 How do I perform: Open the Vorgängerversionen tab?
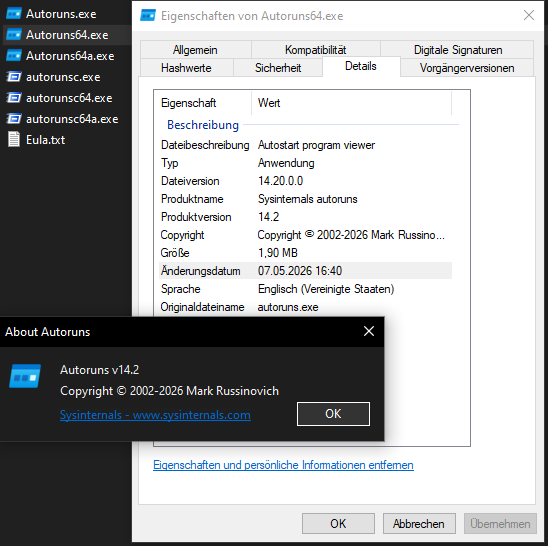coord(467,67)
